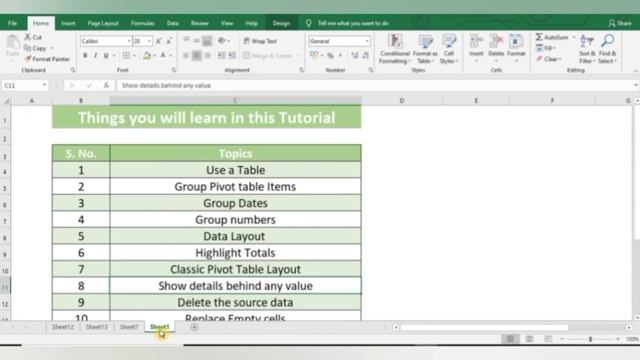The height and width of the screenshot is (360, 640).
Task: Select the Sheet13 tab
Action: point(97,327)
